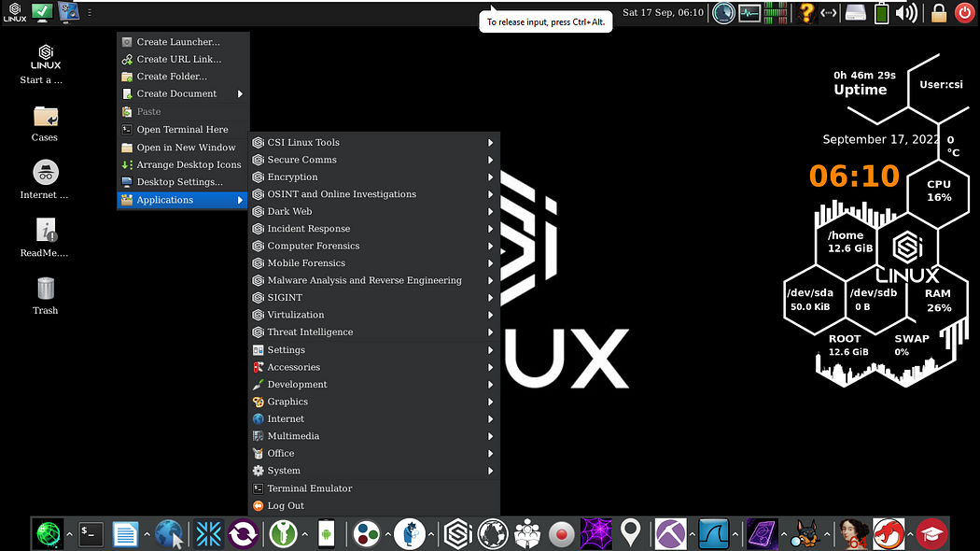Open the Threat Intelligence submenu
The height and width of the screenshot is (551, 980).
(x=373, y=332)
